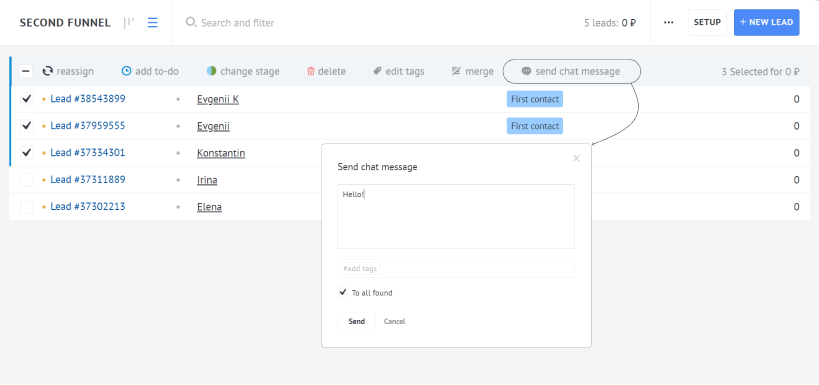Click the edit tags action
819x385 pixels.
coord(399,71)
